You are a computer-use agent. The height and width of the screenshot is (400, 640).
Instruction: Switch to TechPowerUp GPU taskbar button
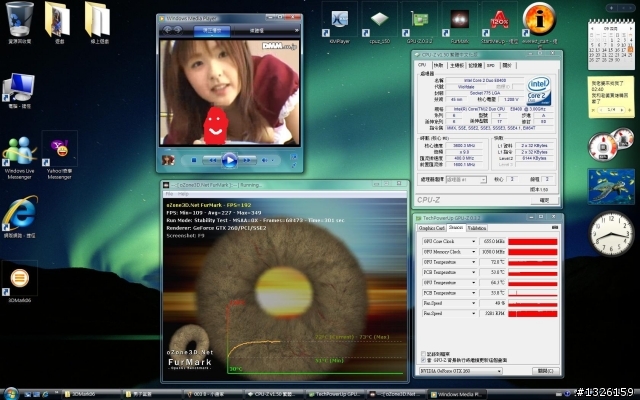tap(335, 394)
